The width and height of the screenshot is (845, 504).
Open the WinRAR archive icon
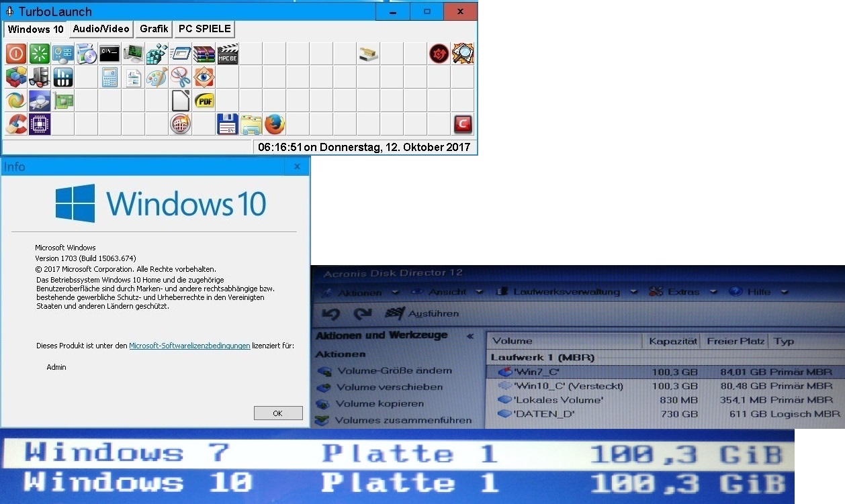pos(204,54)
